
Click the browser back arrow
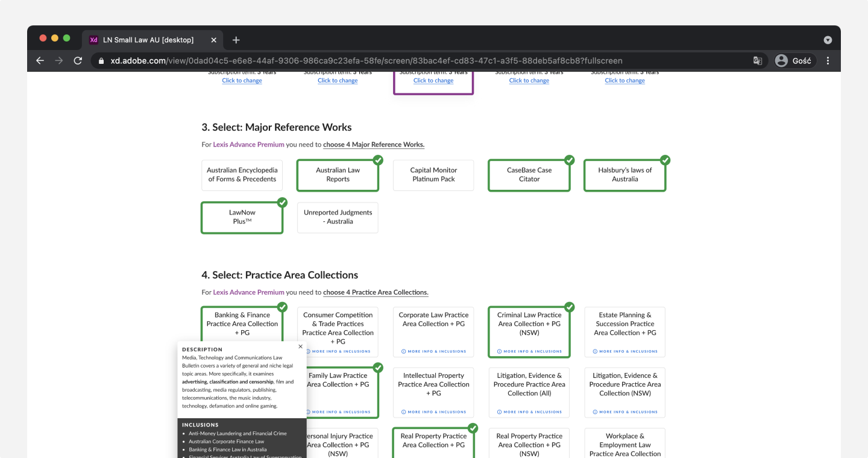pyautogui.click(x=40, y=61)
